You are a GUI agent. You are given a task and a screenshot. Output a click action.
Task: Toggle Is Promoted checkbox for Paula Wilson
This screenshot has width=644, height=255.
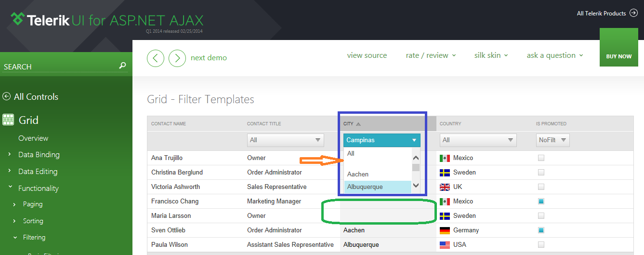[x=541, y=244]
